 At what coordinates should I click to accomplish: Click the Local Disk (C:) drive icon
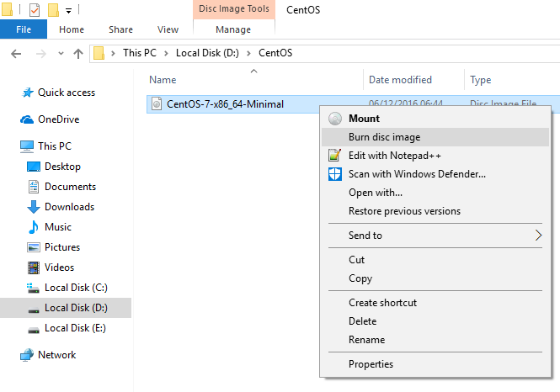click(x=33, y=289)
